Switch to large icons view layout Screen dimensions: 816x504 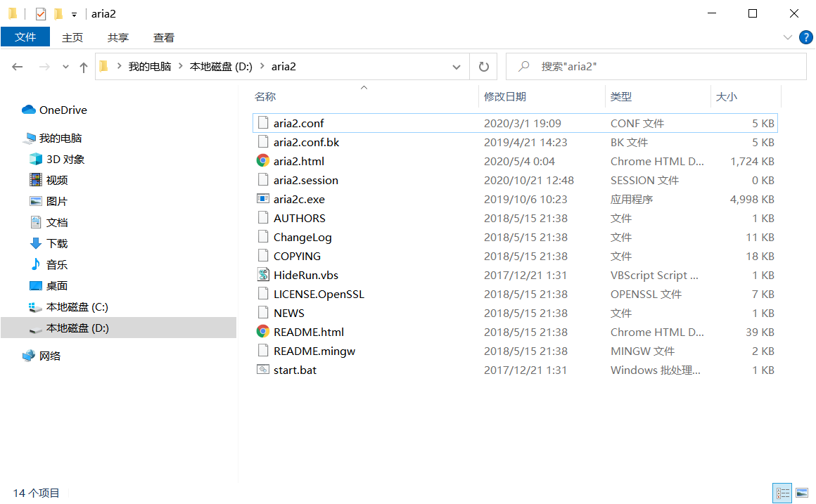pyautogui.click(x=802, y=493)
